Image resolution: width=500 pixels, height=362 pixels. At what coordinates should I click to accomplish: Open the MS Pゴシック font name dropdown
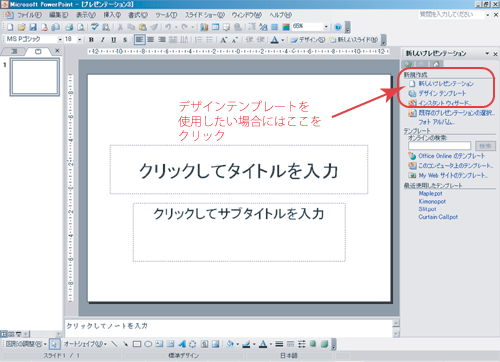pos(60,40)
